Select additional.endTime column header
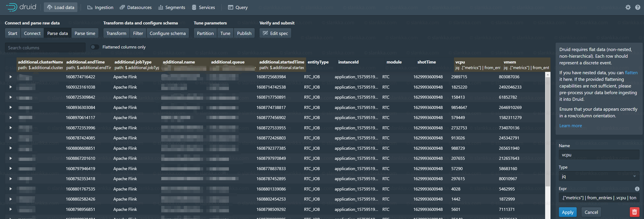The width and height of the screenshot is (644, 219). coord(89,65)
